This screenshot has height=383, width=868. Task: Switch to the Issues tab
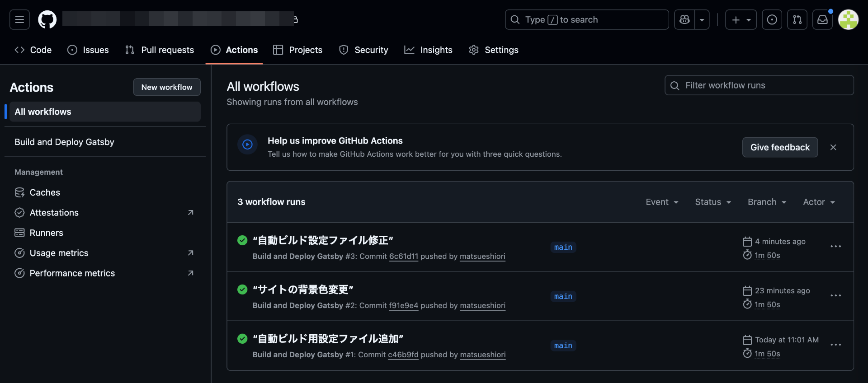click(x=88, y=50)
